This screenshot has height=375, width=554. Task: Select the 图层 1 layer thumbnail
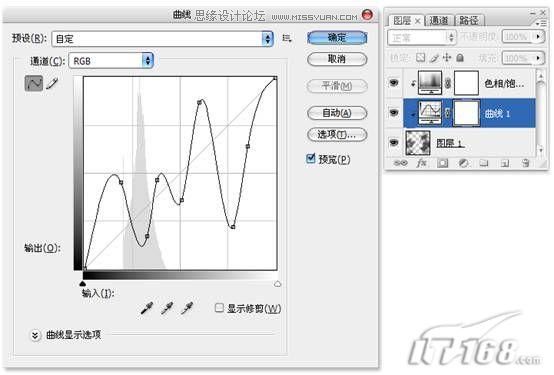(x=418, y=142)
